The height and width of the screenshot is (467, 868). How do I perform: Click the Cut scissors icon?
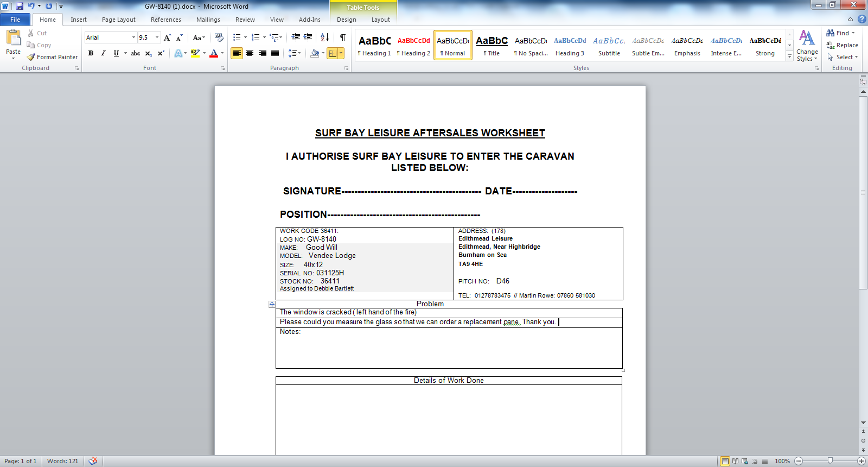pyautogui.click(x=31, y=33)
